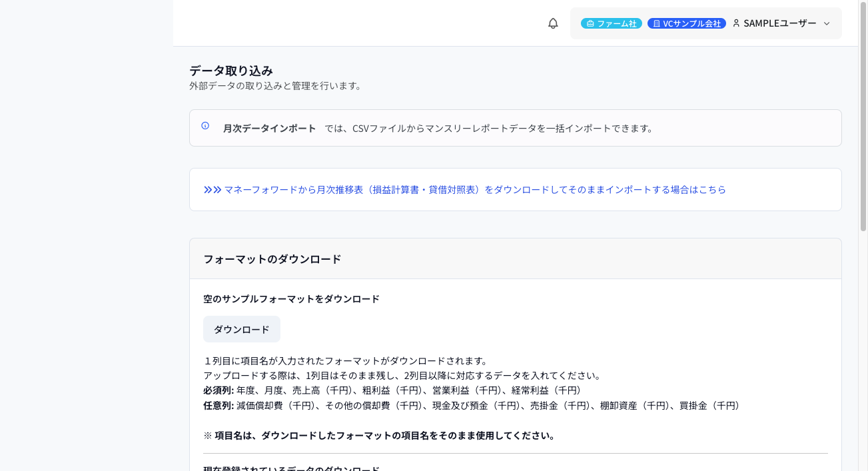This screenshot has height=471, width=868.
Task: Click the second chevron arrow in the blue link row
Action: [217, 189]
